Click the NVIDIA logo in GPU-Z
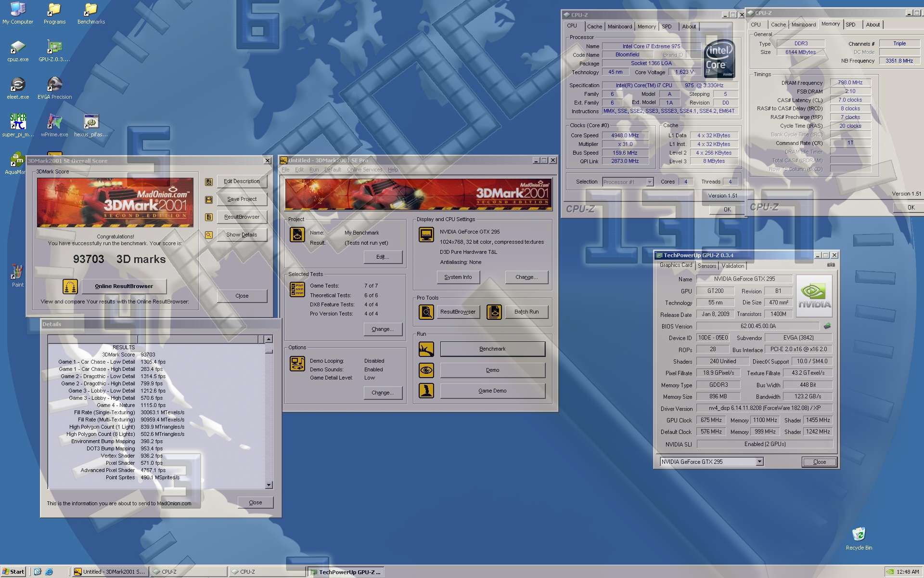The height and width of the screenshot is (578, 924). (x=814, y=296)
